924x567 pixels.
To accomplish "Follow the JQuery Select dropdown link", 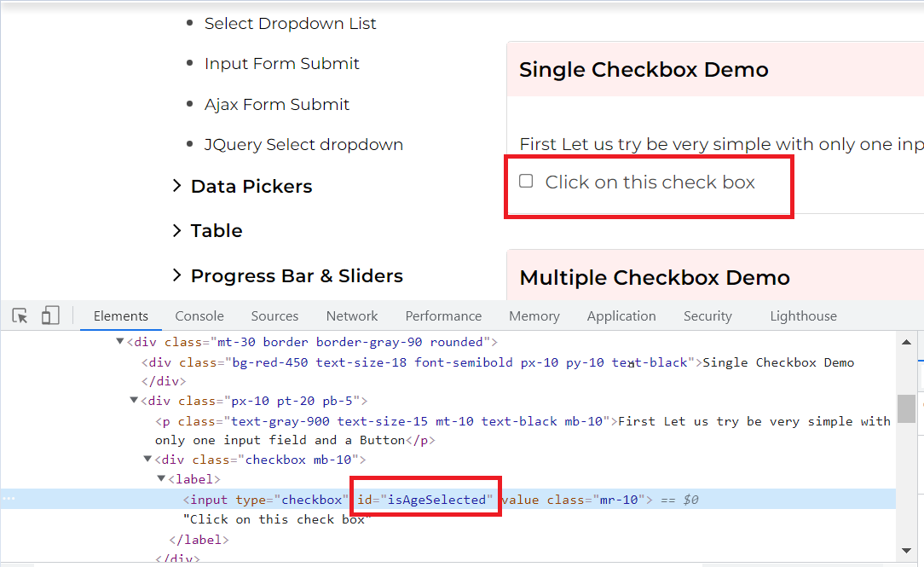I will [x=303, y=144].
